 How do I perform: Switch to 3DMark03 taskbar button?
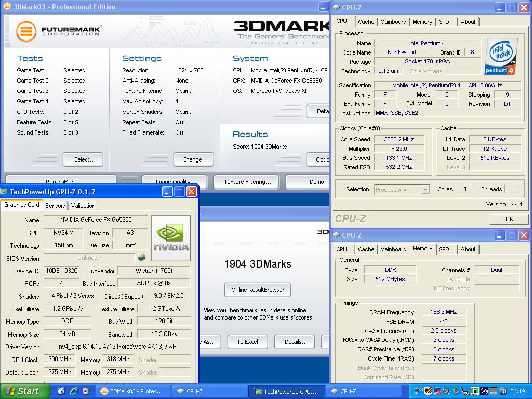click(132, 391)
